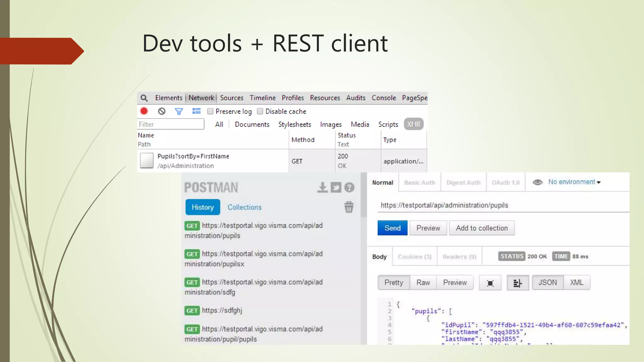
Task: Open the Cookies (3) tab
Action: (x=414, y=257)
